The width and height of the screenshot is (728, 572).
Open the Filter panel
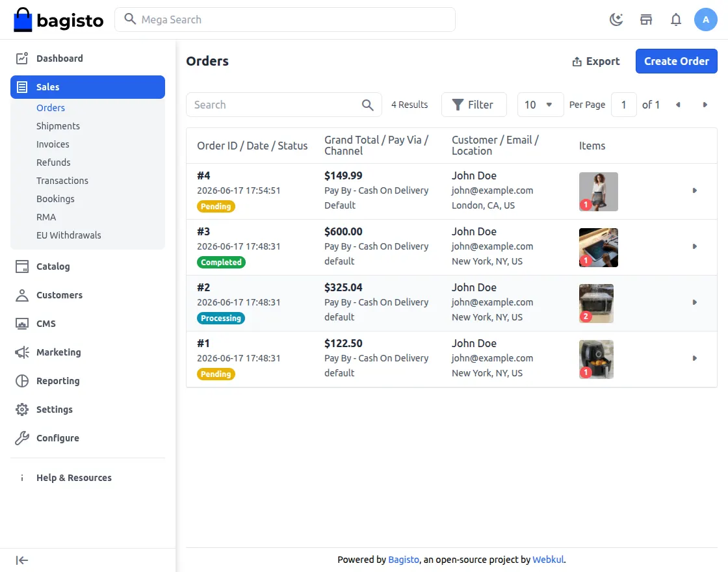[x=474, y=105]
